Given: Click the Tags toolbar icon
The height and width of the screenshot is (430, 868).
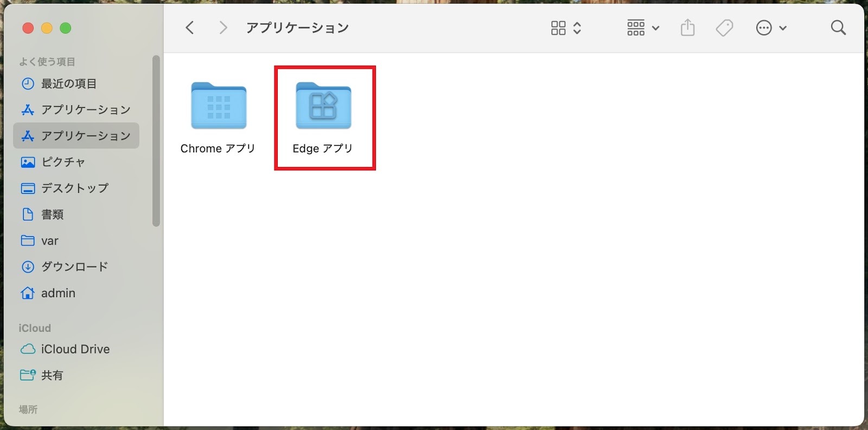Looking at the screenshot, I should 724,28.
